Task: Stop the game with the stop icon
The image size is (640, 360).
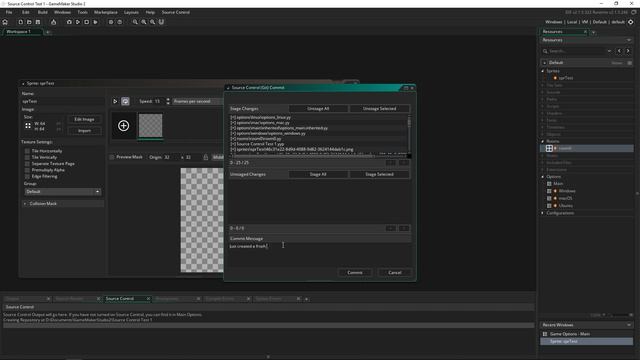Action: coord(87,22)
